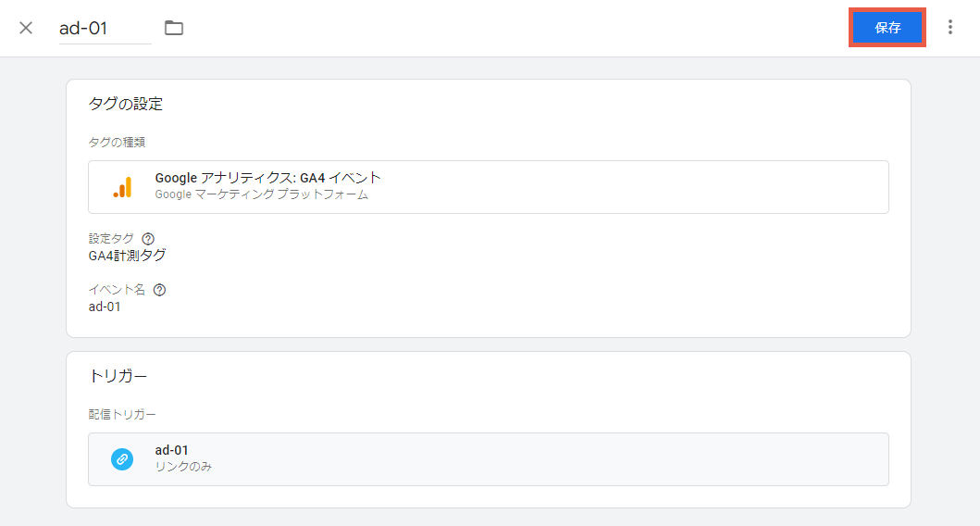Click the 保存 save button
Viewport: 980px width, 526px height.
pos(887,28)
